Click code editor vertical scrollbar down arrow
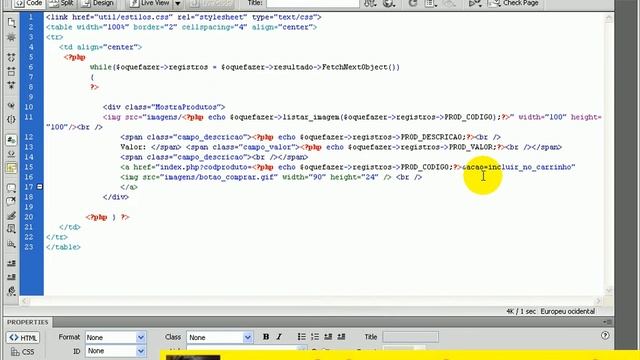Viewport: 640px width, 360px height. click(609, 290)
